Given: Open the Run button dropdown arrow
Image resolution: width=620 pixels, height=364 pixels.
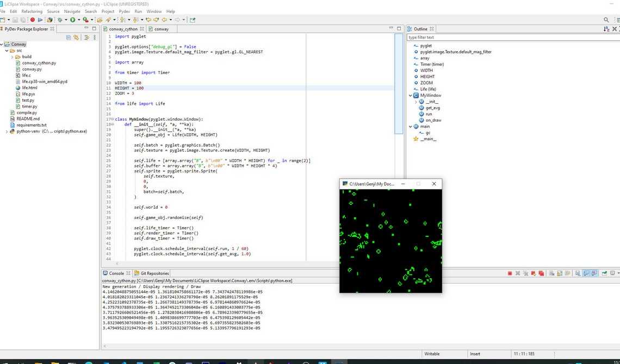Looking at the screenshot, I should point(78,20).
